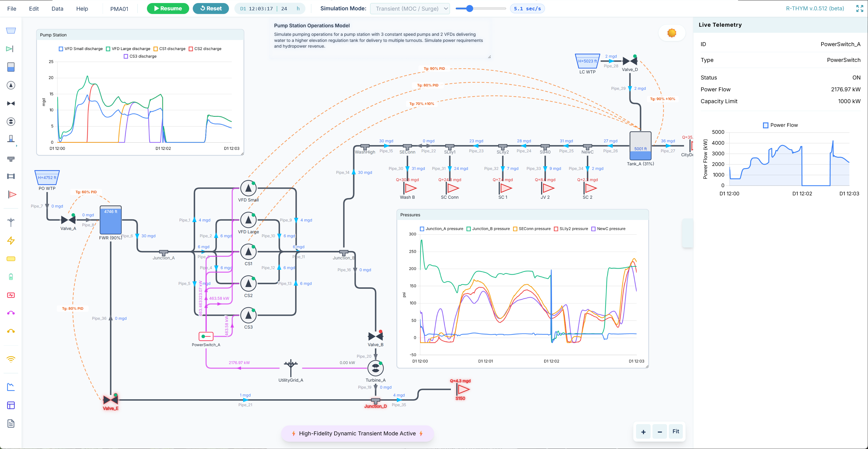
Task: Open the chart tool in the sidebar
Action: pyautogui.click(x=11, y=387)
